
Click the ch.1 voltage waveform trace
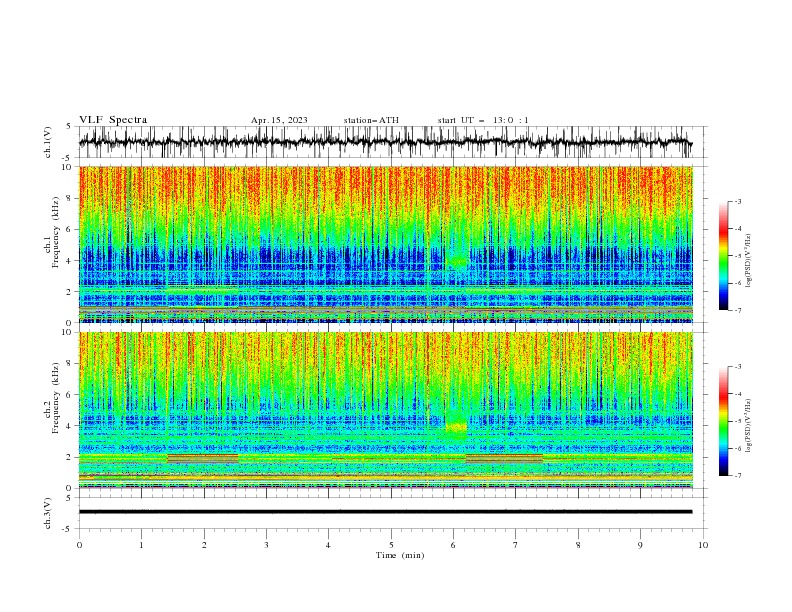click(x=385, y=142)
